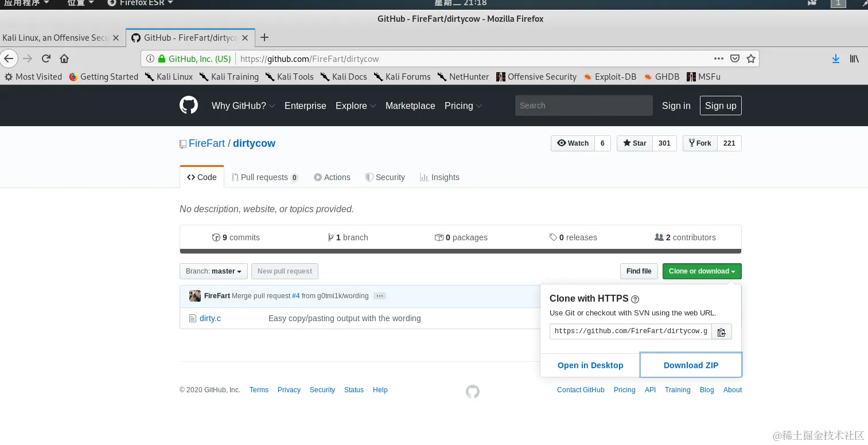Click the footer GitHub mark logo
Viewport: 868px width, 445px height.
tap(472, 392)
